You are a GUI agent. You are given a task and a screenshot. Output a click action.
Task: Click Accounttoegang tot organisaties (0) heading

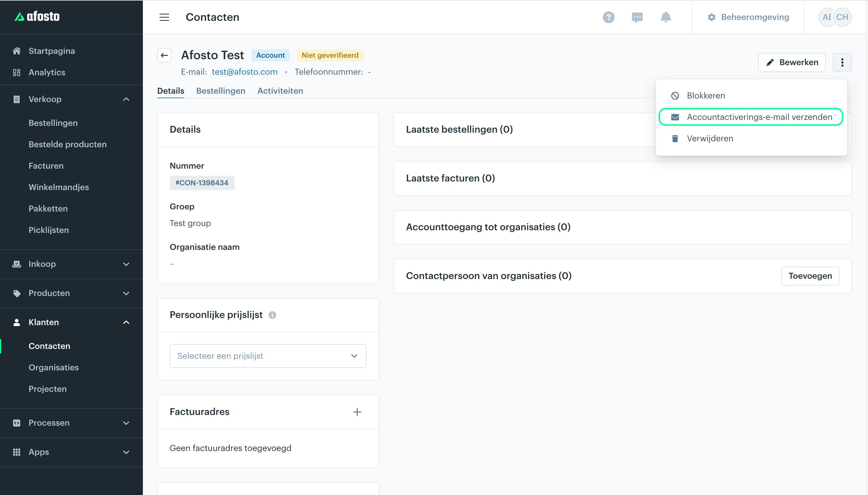(488, 227)
